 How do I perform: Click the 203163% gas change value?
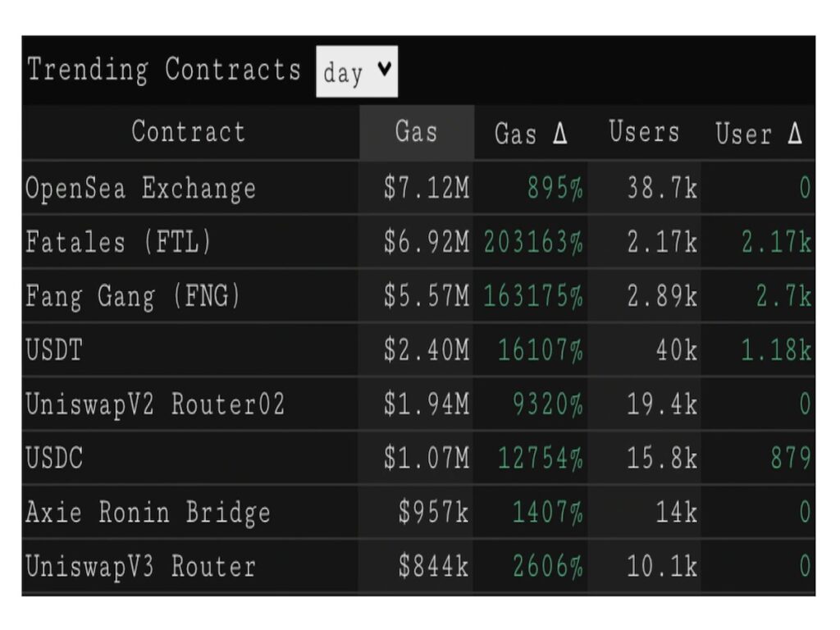[x=533, y=242]
